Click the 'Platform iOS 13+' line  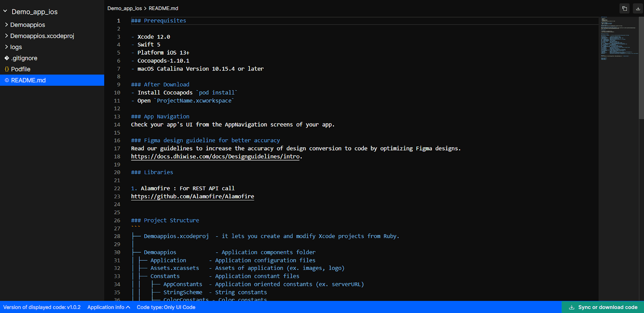(163, 53)
